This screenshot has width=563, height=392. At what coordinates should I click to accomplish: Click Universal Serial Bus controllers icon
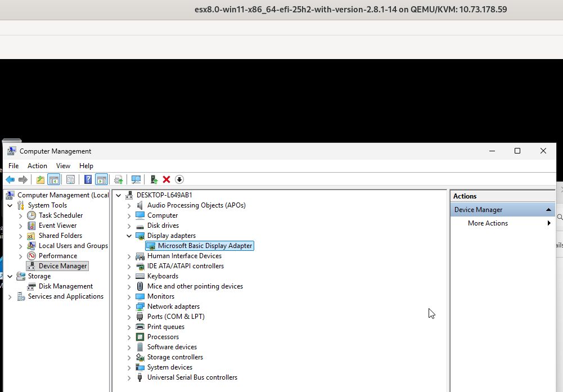coord(140,377)
